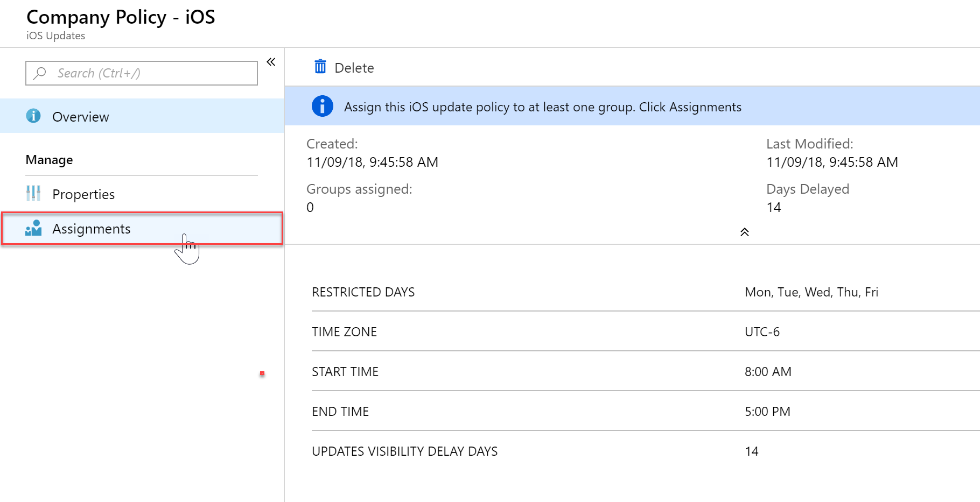Focus the Search (Ctrl+/) input field
The width and height of the screenshot is (980, 502).
point(142,73)
